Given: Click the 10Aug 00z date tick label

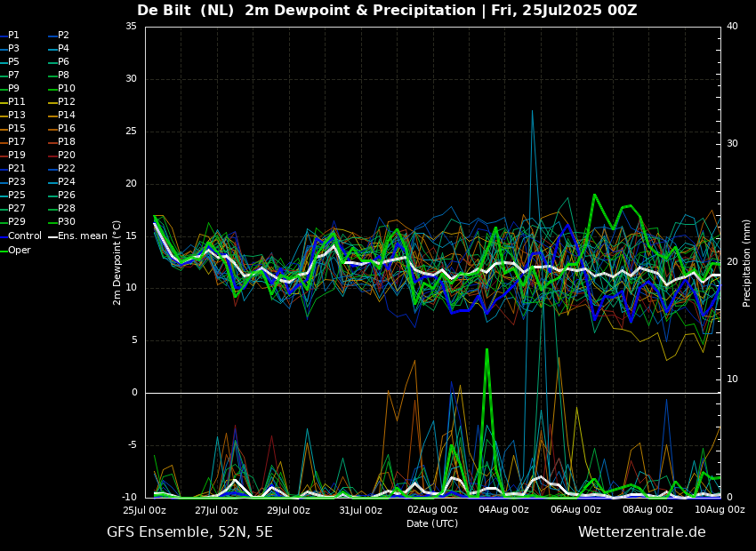Looking at the screenshot, I should (x=719, y=510).
